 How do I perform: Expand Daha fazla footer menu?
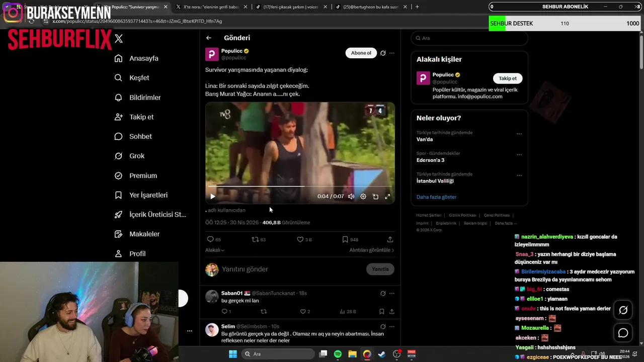click(x=506, y=223)
